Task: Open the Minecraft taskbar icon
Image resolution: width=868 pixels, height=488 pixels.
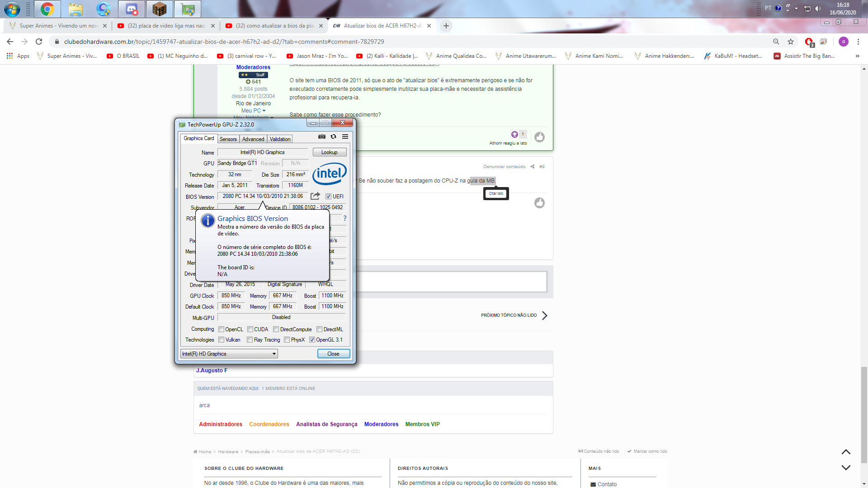Action: tap(160, 9)
